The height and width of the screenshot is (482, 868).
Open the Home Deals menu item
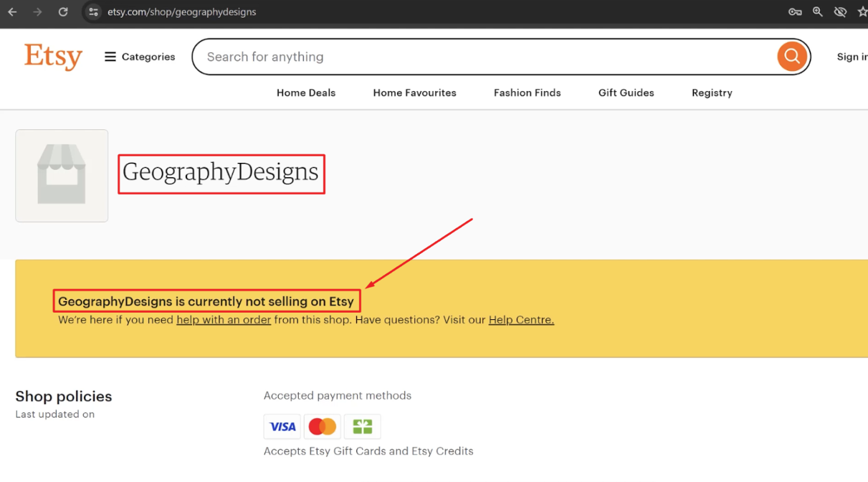(x=305, y=93)
